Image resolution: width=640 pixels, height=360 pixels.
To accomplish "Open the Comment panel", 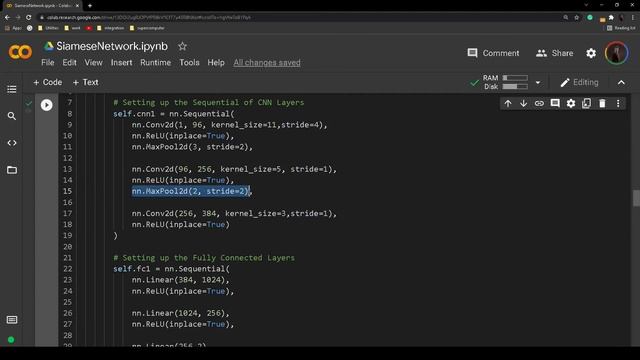I will (493, 53).
